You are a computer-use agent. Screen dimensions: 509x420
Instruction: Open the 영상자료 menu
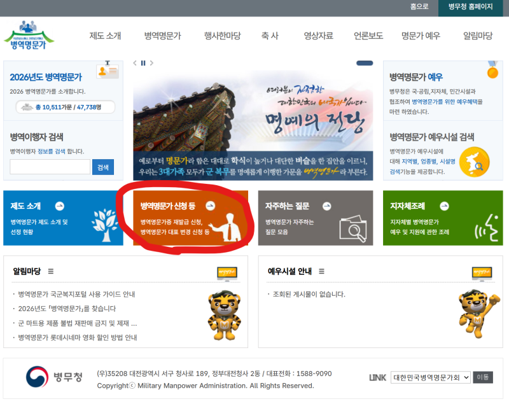tap(319, 36)
